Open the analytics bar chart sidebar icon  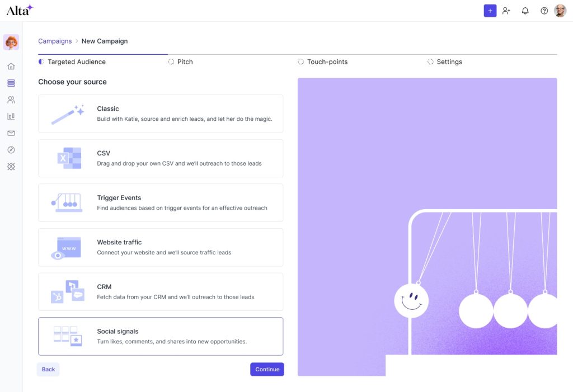11,117
